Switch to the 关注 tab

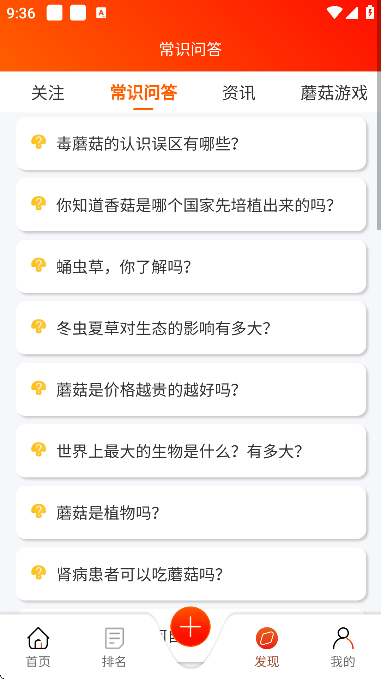(48, 93)
